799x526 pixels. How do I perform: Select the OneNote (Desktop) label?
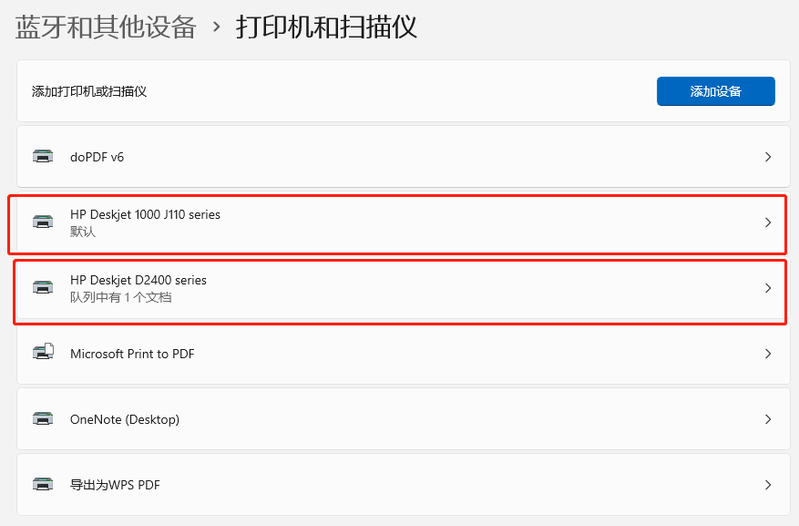click(125, 419)
